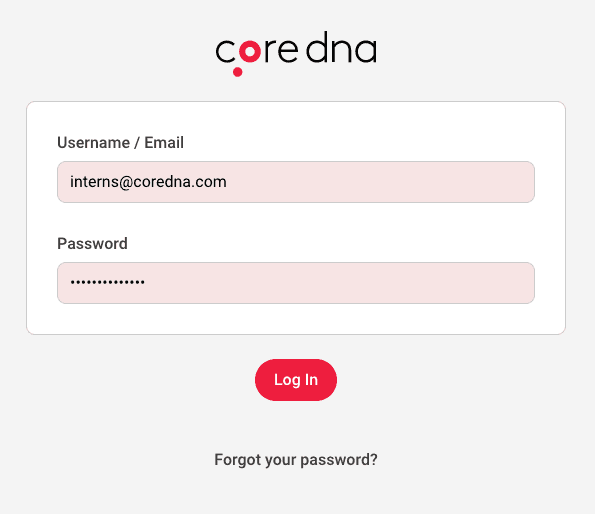Click the small red dot beneath logo
595x514 pixels.
coord(238,72)
